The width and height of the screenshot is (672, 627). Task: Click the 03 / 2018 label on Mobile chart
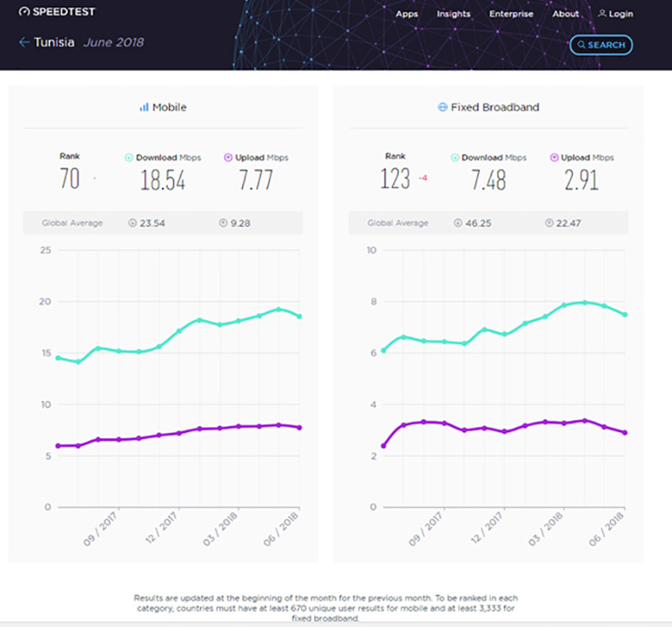220,530
